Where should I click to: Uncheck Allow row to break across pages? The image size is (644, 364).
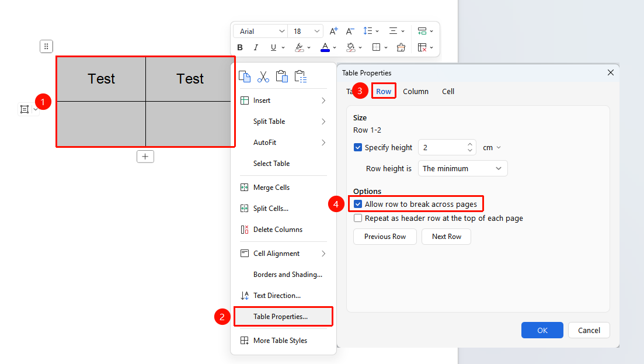358,204
